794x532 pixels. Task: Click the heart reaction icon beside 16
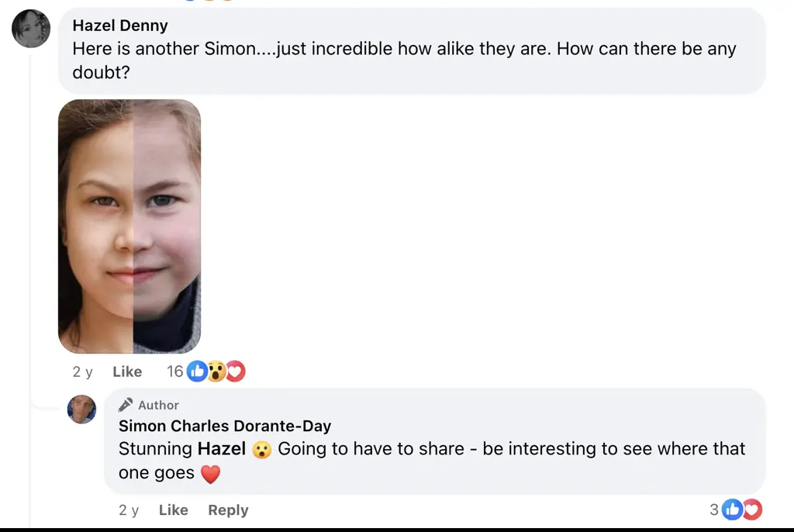click(235, 371)
